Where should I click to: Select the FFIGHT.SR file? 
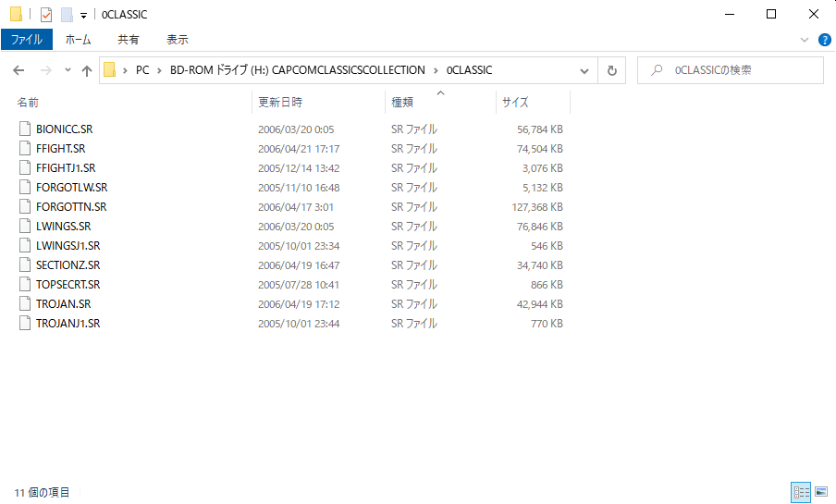tap(61, 148)
